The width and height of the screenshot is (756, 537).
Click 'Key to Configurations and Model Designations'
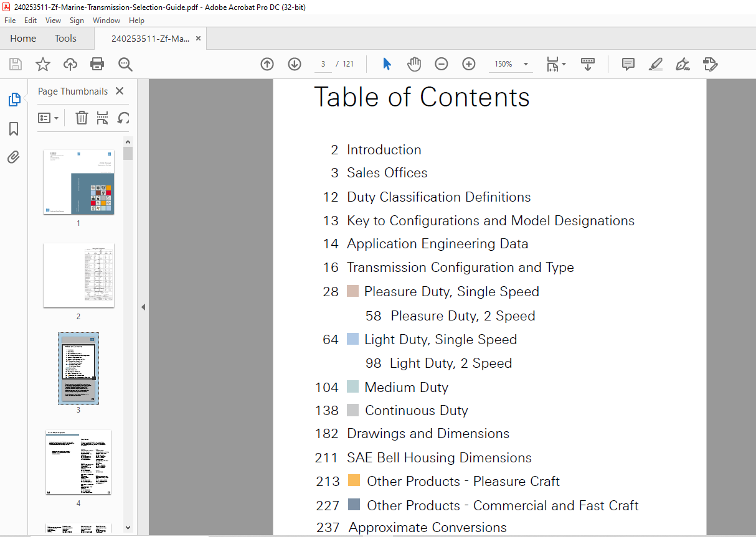pos(490,221)
